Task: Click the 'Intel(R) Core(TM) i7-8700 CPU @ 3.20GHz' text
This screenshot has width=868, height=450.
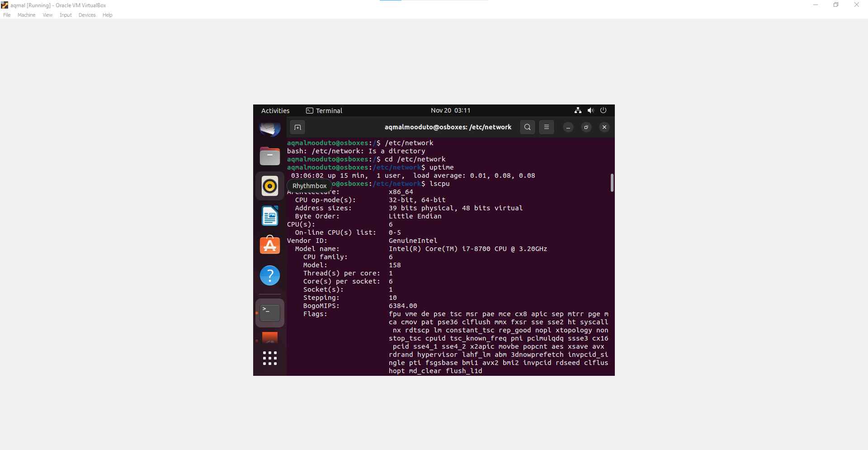Action: coord(468,249)
